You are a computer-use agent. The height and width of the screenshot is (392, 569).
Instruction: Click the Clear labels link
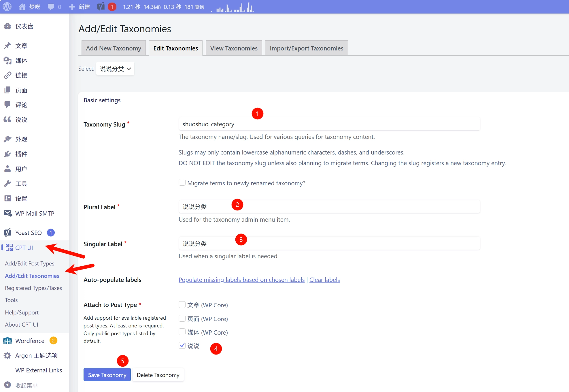click(x=324, y=280)
